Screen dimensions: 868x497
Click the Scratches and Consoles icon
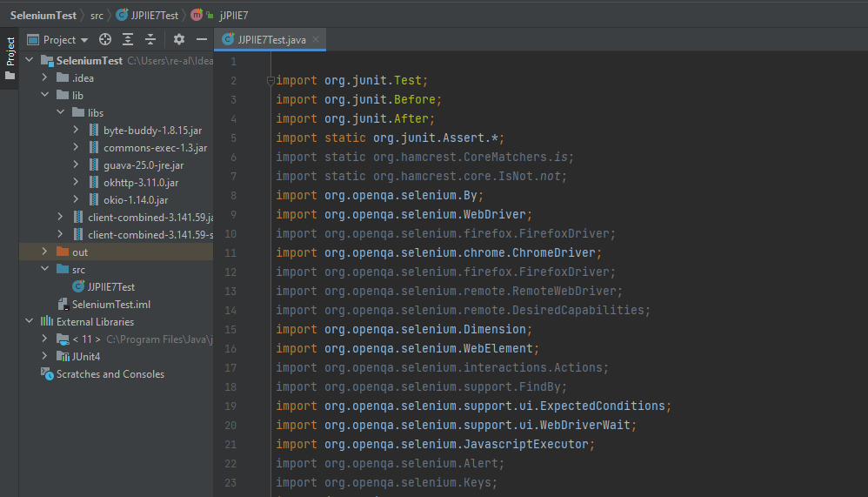pos(48,374)
